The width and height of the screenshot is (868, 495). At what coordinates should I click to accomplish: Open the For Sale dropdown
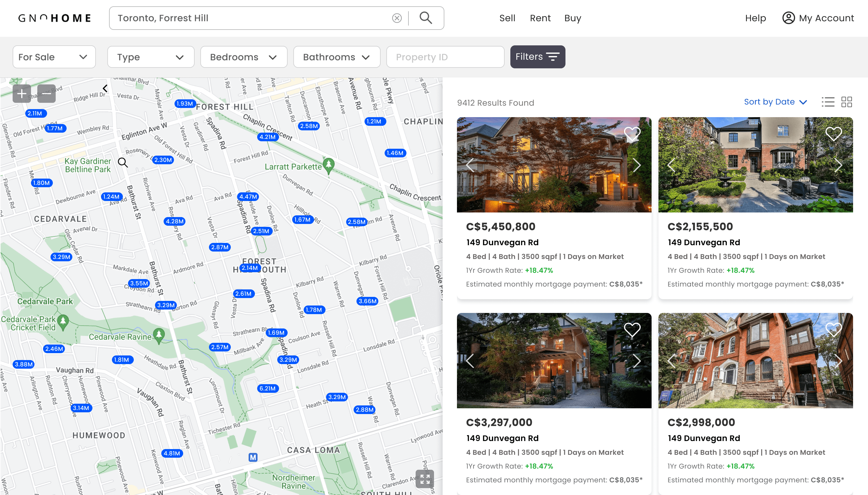(x=54, y=57)
